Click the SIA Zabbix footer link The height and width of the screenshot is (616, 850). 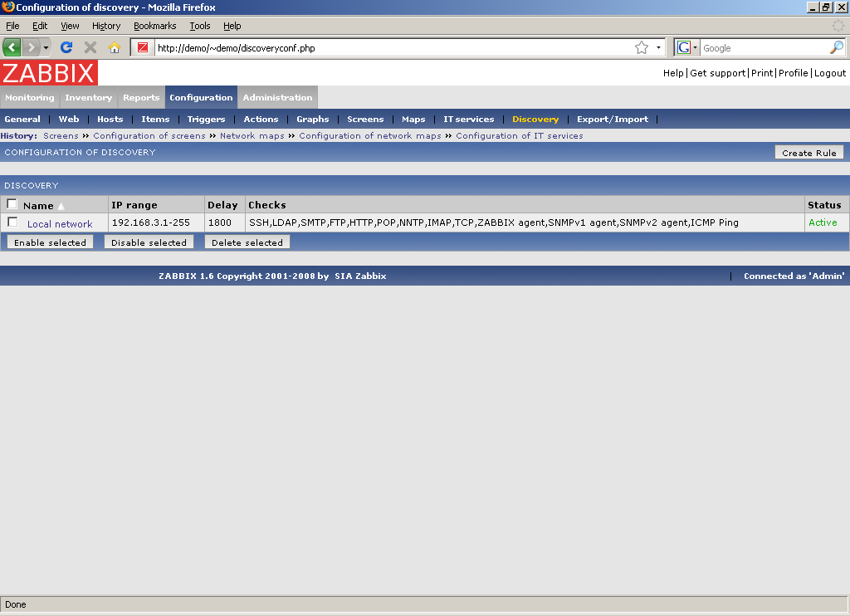coord(360,276)
